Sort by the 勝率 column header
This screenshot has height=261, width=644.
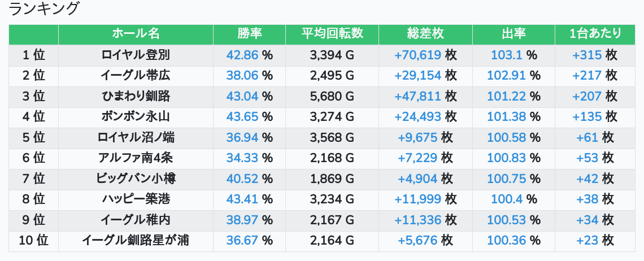click(x=249, y=34)
